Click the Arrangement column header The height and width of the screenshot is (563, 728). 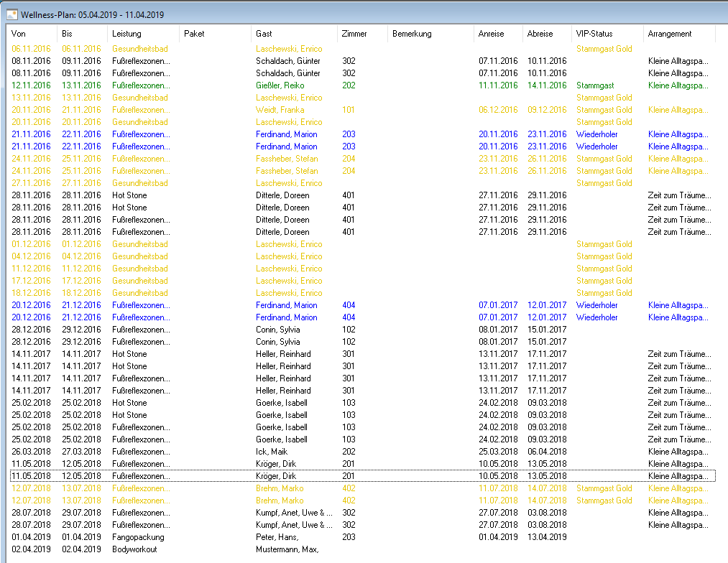pos(679,34)
